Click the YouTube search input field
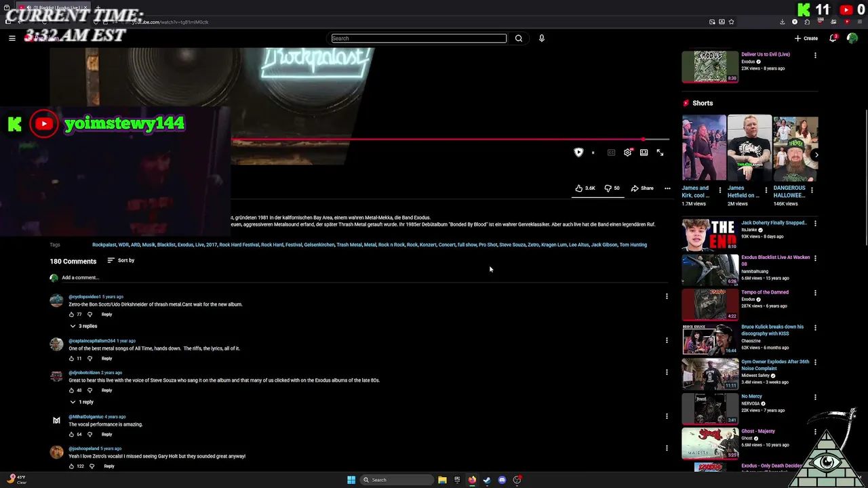The width and height of the screenshot is (868, 488). 418,38
